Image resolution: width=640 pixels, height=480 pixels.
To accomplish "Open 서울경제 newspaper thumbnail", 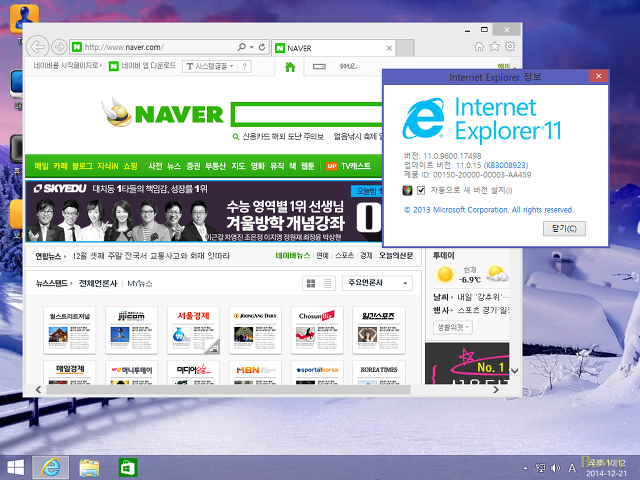I will click(x=193, y=330).
